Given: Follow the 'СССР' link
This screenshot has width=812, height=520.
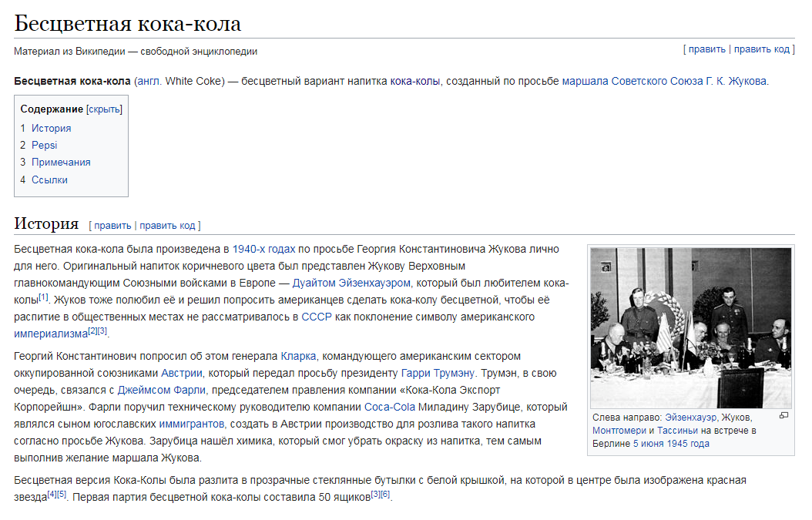Looking at the screenshot, I should (317, 317).
